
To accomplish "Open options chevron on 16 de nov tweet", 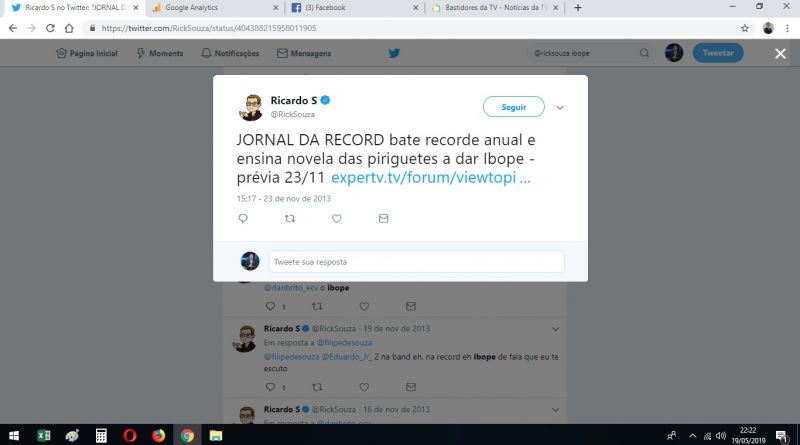I will tap(555, 410).
